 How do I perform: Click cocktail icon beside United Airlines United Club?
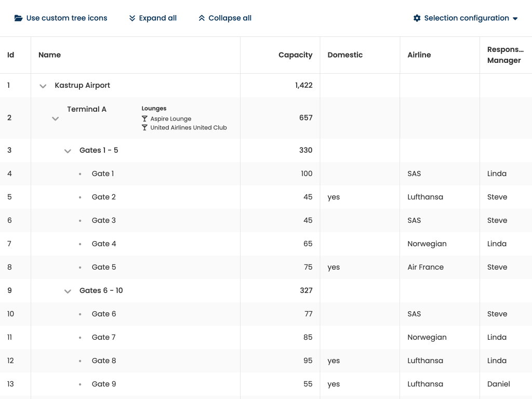click(145, 128)
